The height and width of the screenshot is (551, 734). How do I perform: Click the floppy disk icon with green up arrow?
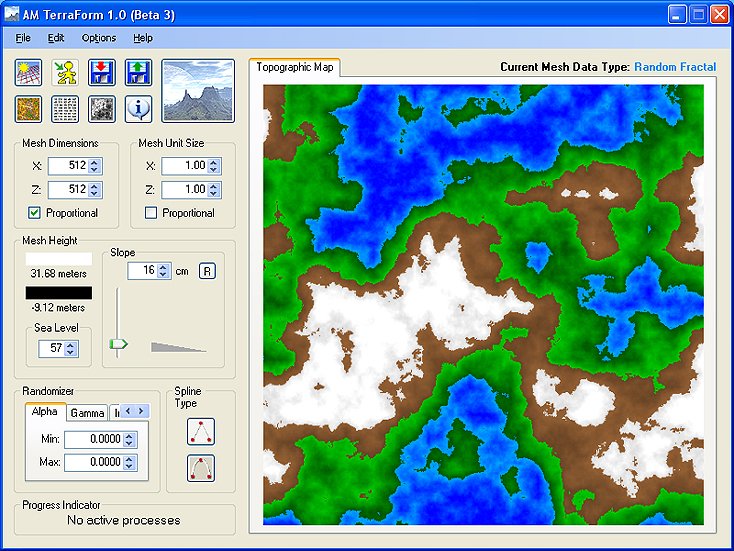pyautogui.click(x=139, y=73)
